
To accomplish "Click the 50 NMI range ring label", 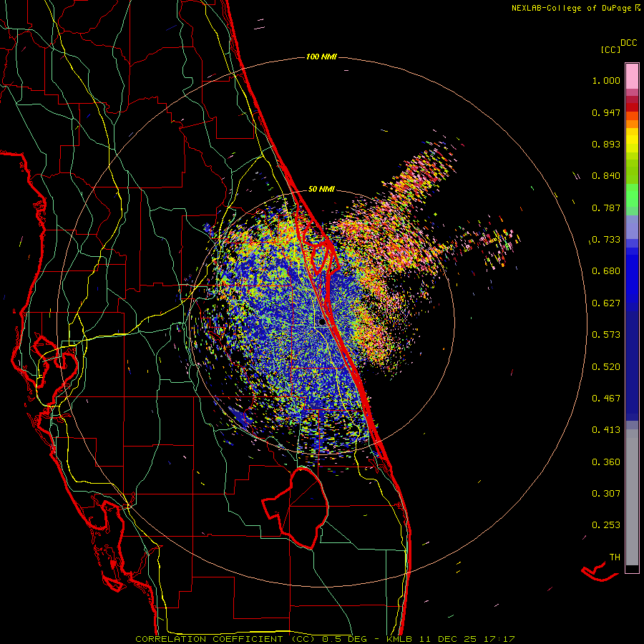I will [321, 189].
